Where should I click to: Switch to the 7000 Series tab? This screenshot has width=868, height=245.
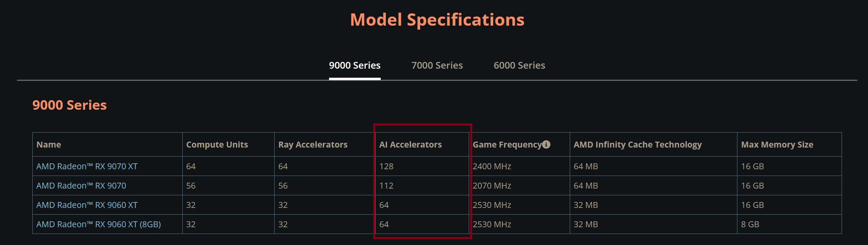(x=437, y=65)
